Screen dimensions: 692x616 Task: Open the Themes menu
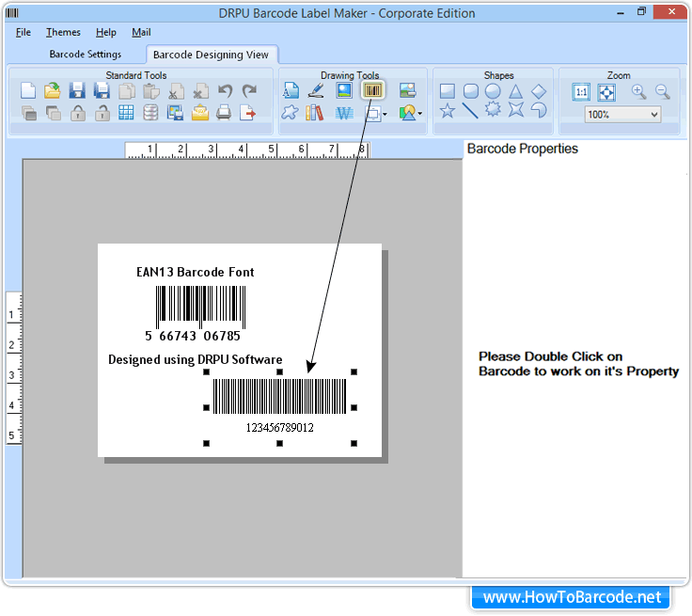click(63, 32)
